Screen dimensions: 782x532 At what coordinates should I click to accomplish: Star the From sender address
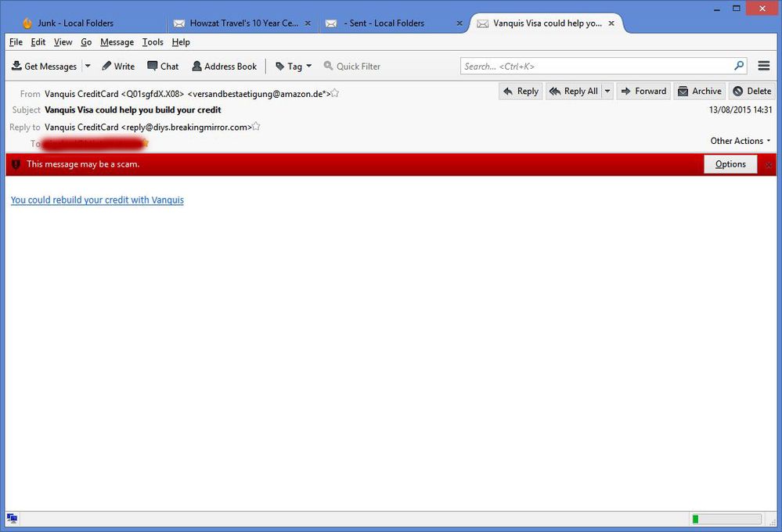coord(335,93)
